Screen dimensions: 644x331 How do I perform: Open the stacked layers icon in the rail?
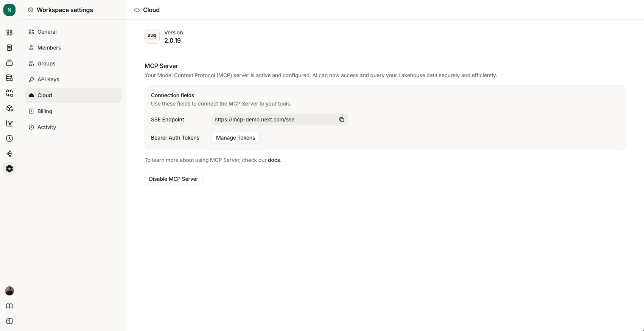point(9,63)
